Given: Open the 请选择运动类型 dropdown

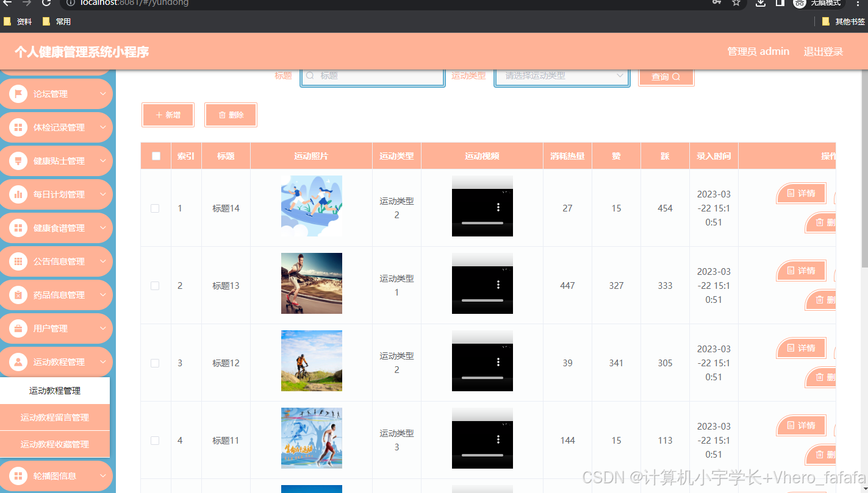Looking at the screenshot, I should pyautogui.click(x=562, y=76).
